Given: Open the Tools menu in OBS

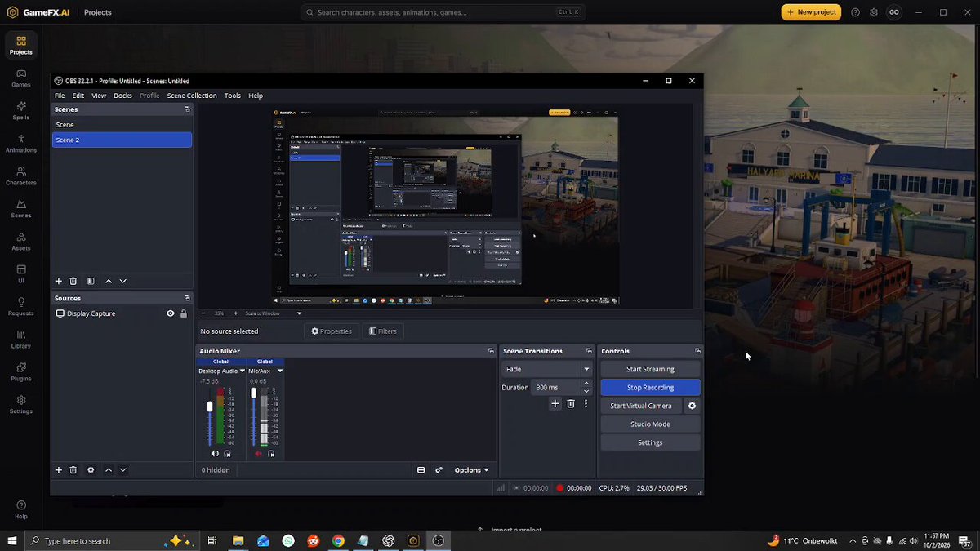Looking at the screenshot, I should click(x=233, y=96).
